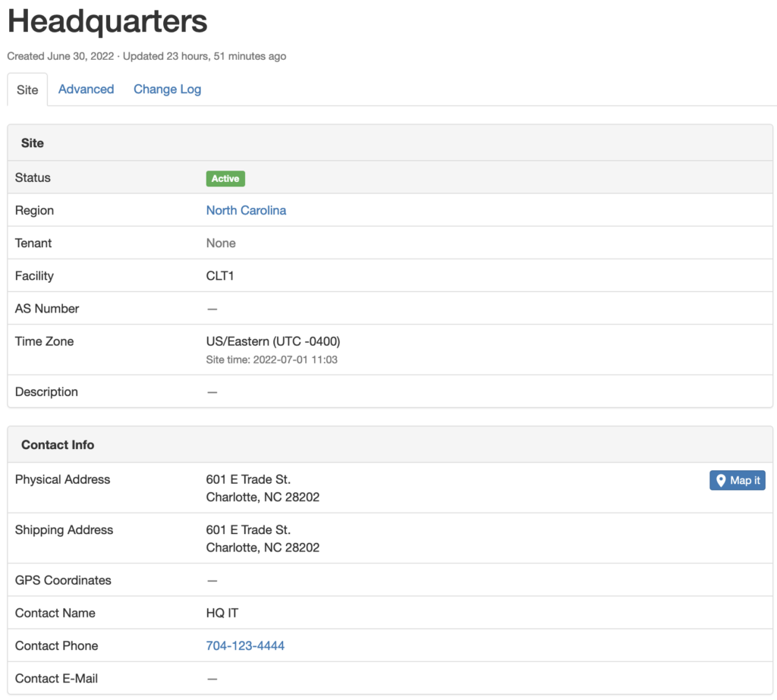Click the Region row label
This screenshot has height=700, width=777.
tap(34, 210)
